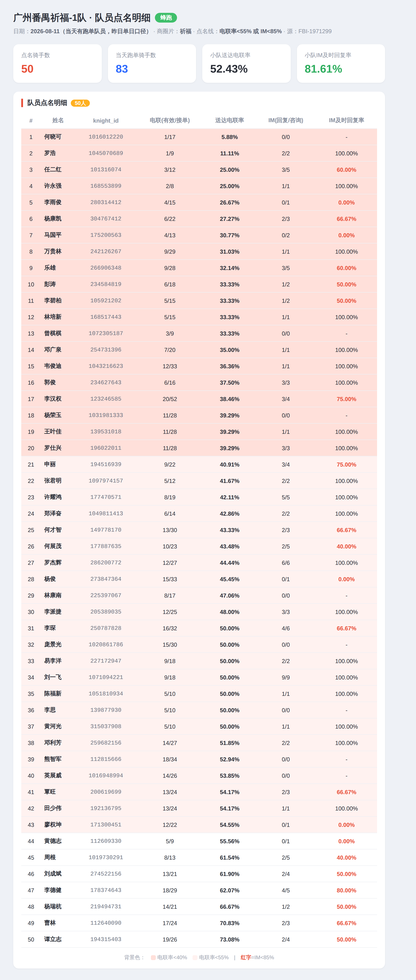Image resolution: width=416 pixels, height=980 pixels.
Task: Select the 当天跑单骑手数 summary card
Action: 152,64
